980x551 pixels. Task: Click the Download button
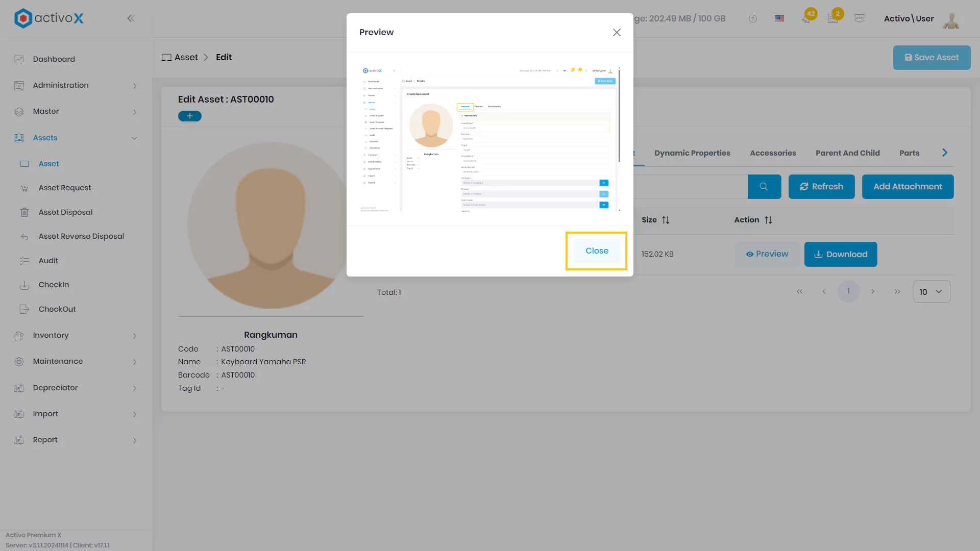coord(841,255)
